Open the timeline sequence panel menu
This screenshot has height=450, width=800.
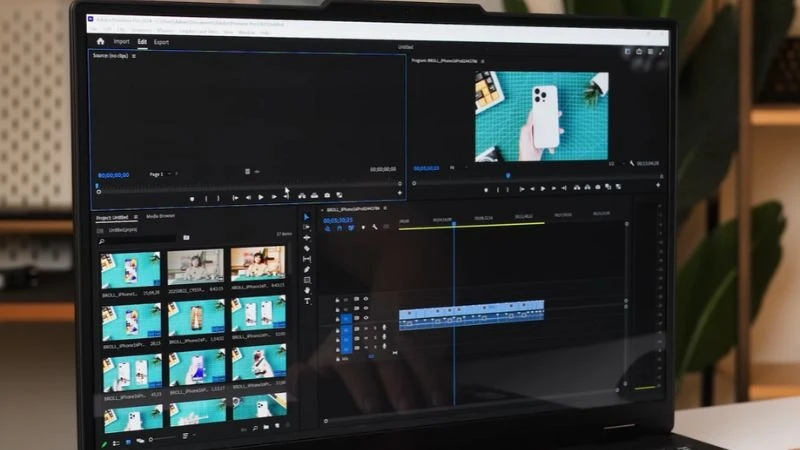[385, 208]
